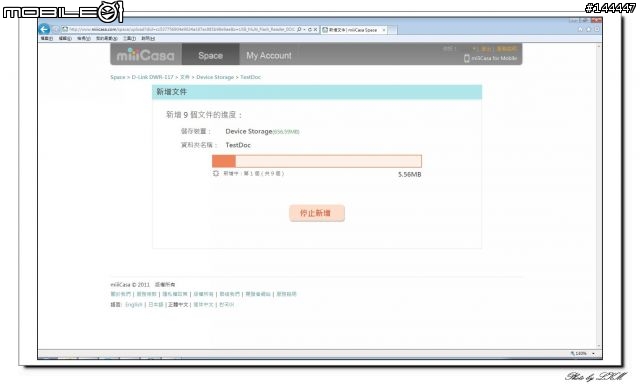
Task: Click the browser back arrow button
Action: (x=44, y=29)
